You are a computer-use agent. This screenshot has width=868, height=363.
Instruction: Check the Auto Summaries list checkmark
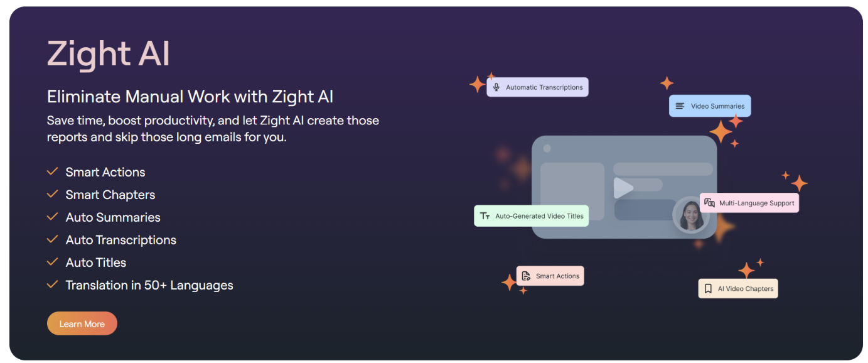52,215
